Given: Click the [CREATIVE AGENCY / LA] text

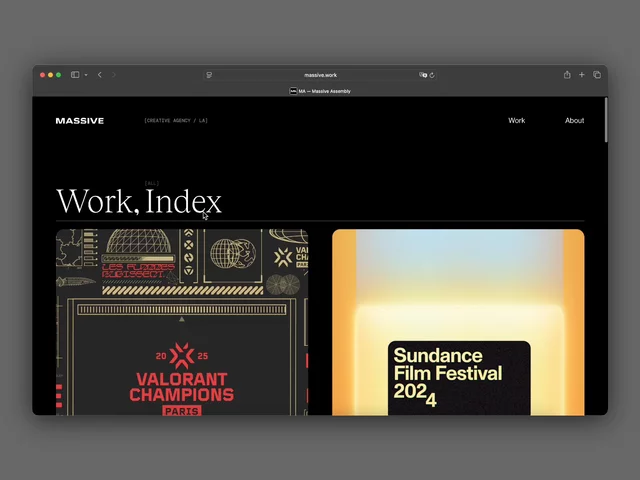Looking at the screenshot, I should click(176, 120).
